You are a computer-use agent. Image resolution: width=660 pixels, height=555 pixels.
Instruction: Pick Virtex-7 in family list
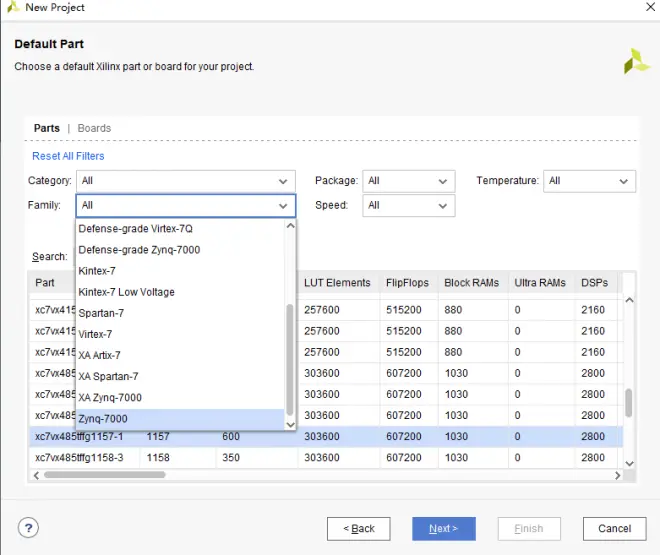click(x=180, y=334)
